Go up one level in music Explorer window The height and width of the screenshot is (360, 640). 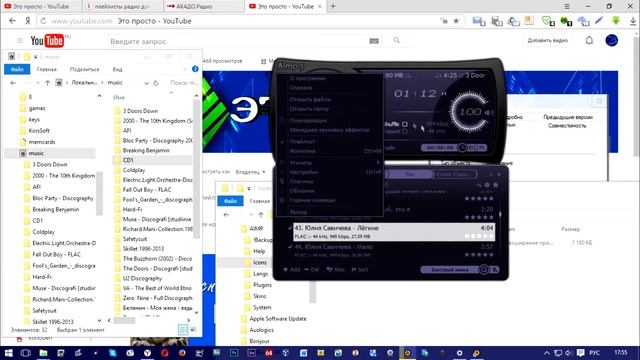pos(47,83)
